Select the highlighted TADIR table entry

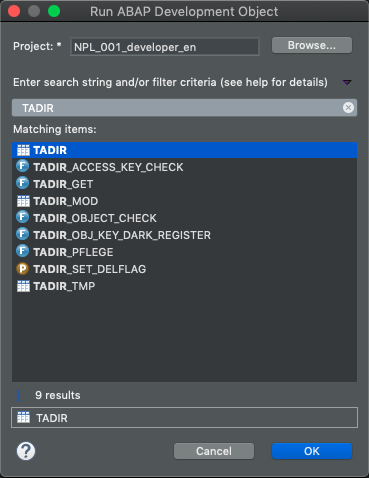click(x=184, y=150)
